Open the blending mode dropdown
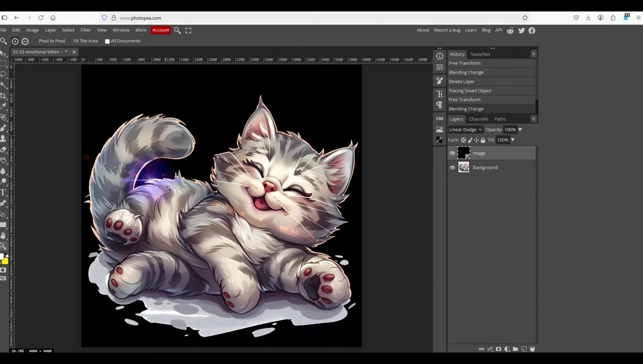 [x=465, y=129]
